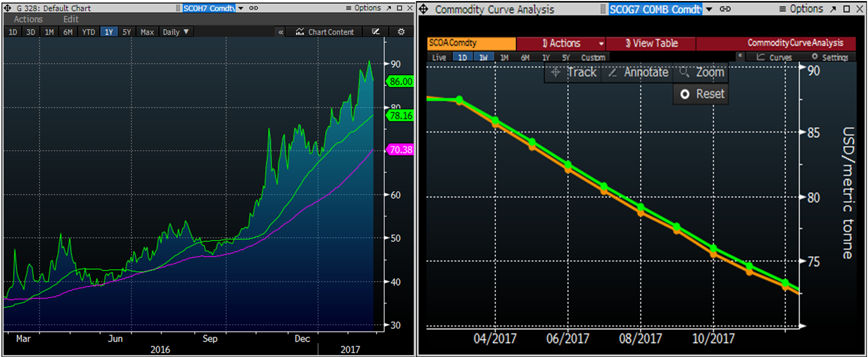Click the green 86.00 price label
868x357 pixels.
coord(401,81)
